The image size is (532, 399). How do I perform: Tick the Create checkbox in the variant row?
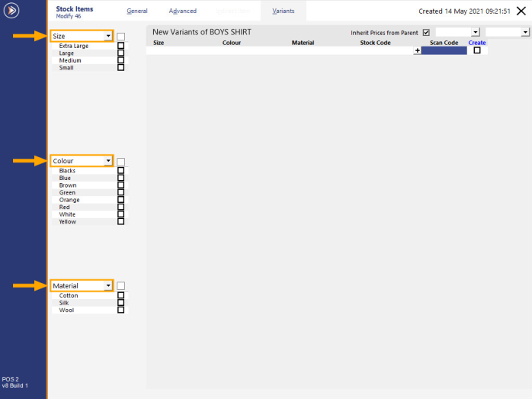click(477, 50)
